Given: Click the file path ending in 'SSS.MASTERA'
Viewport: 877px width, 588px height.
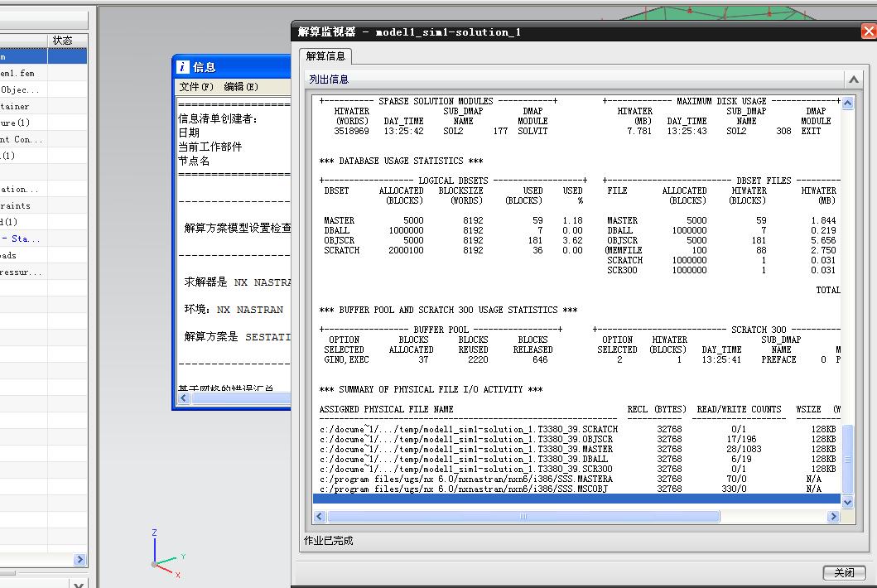Looking at the screenshot, I should [466, 479].
